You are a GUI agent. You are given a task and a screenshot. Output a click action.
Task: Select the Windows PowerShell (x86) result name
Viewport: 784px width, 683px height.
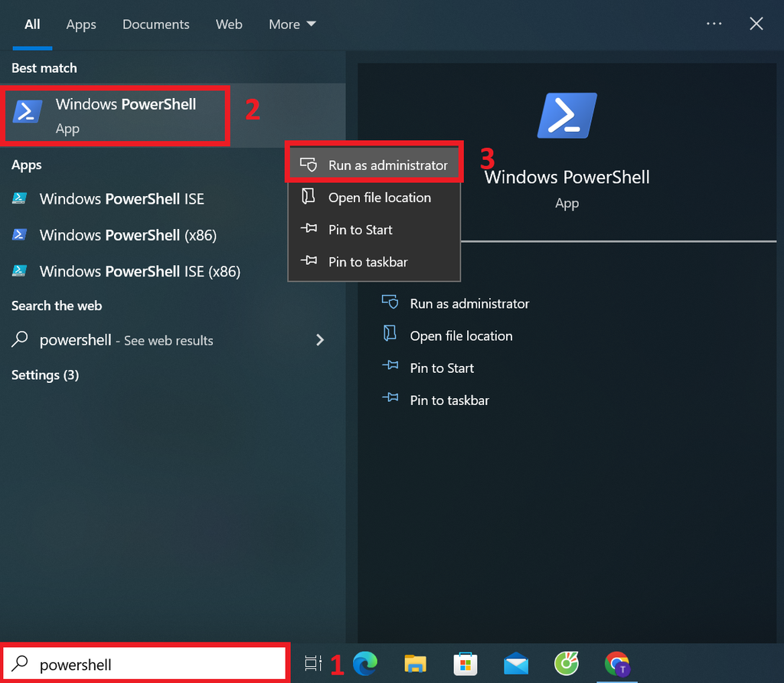pos(128,235)
